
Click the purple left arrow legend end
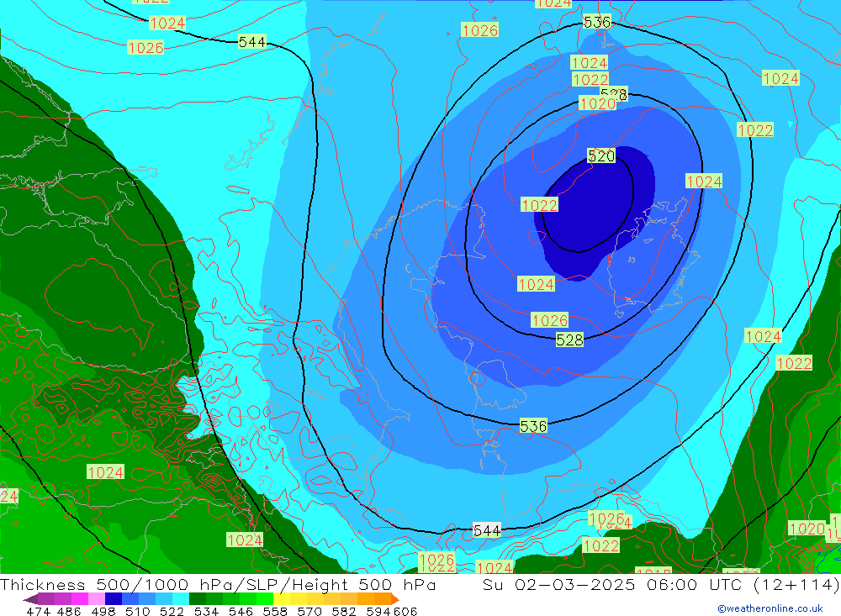(30, 599)
